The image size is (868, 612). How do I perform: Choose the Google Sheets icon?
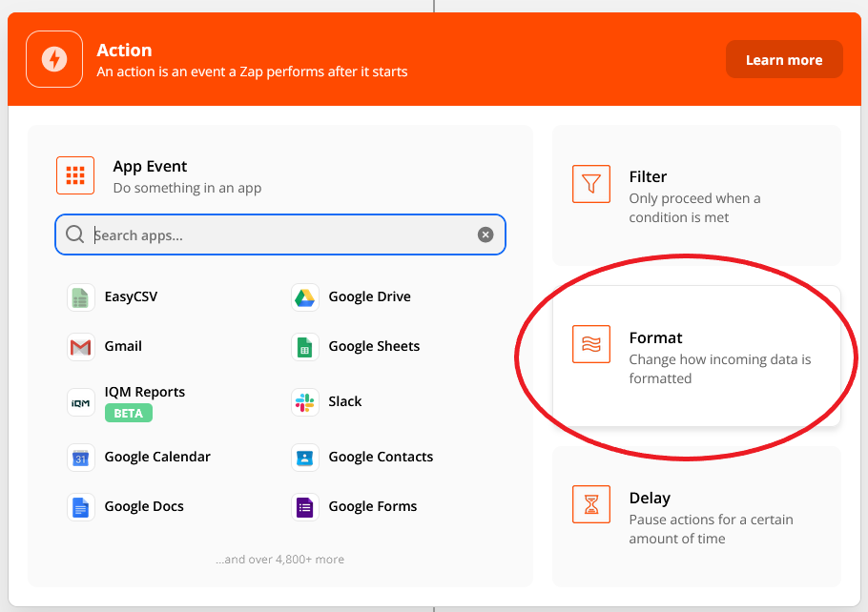tap(305, 347)
